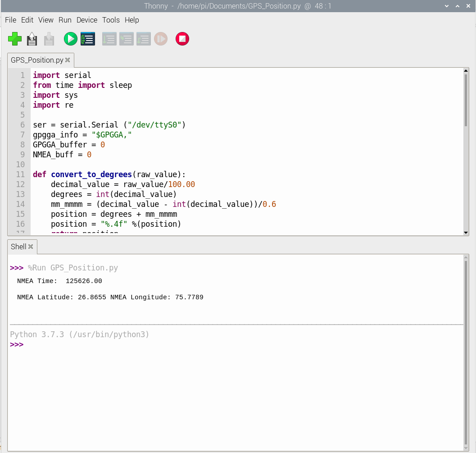Click editor scrollbar down arrow
Viewport: 476px width, 453px height.
tap(466, 233)
